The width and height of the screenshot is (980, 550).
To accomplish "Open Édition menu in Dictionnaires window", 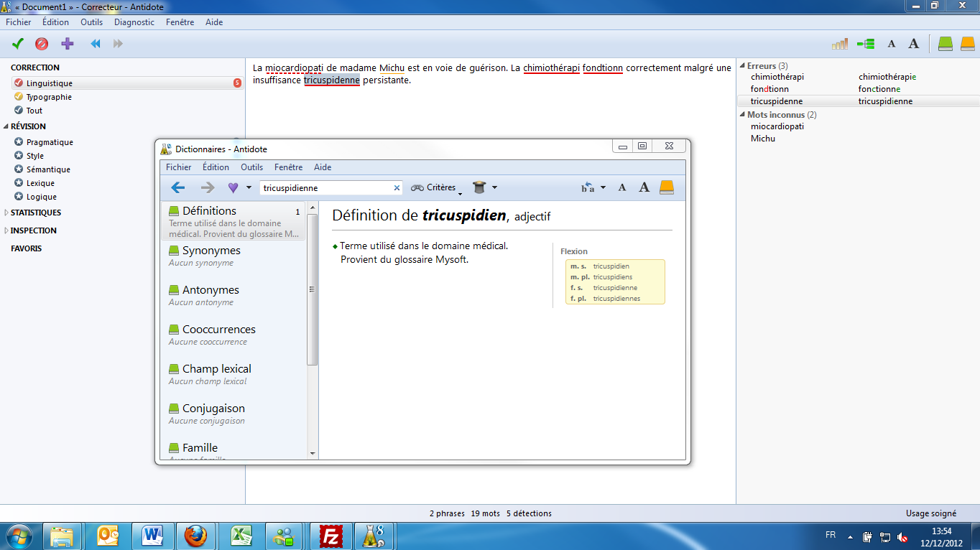I will point(216,167).
